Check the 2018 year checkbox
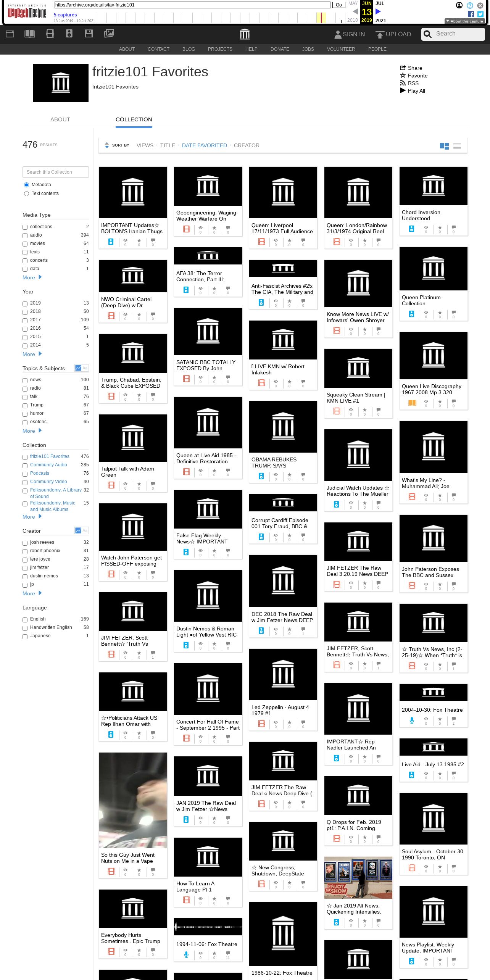 (25, 312)
